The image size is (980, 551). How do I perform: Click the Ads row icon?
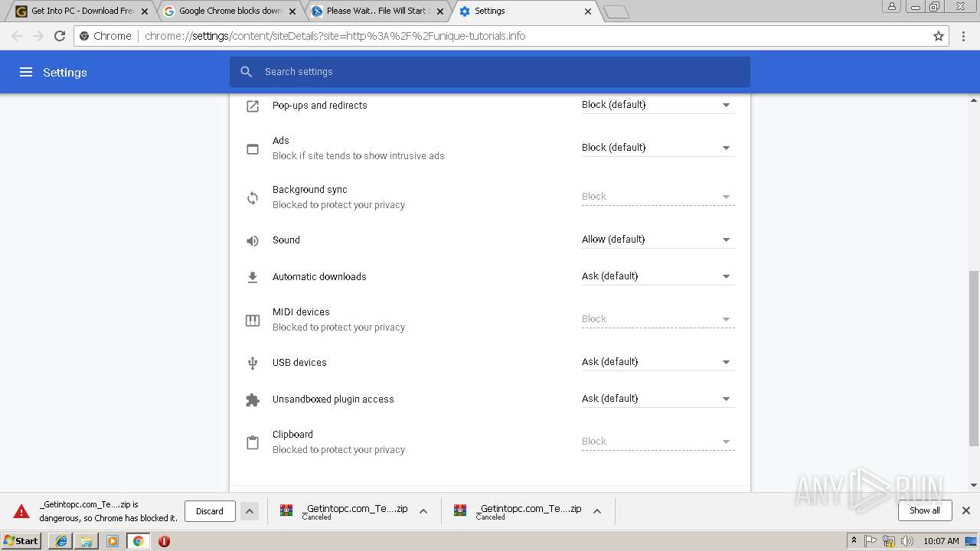tap(253, 148)
